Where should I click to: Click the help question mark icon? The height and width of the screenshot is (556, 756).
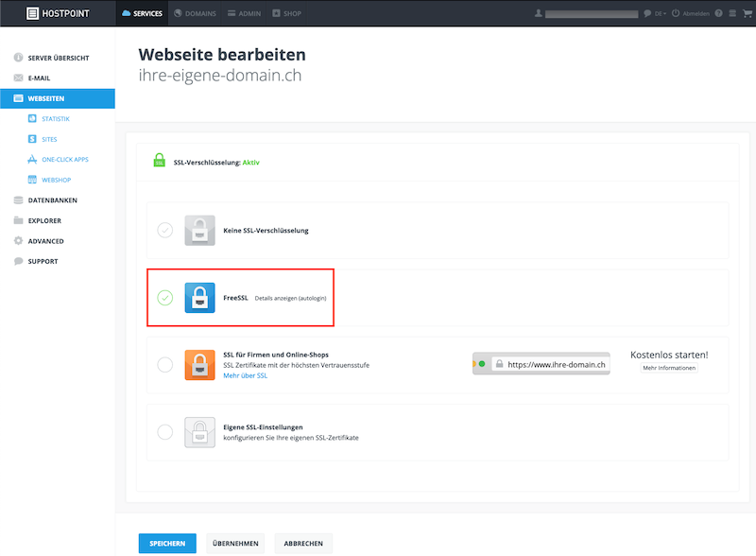(719, 13)
